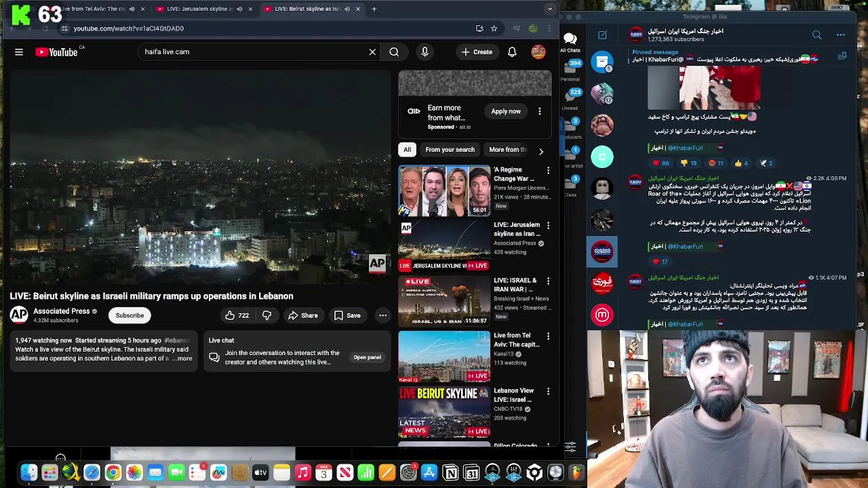Save the video to a playlist
The width and height of the screenshot is (868, 488).
pyautogui.click(x=347, y=315)
